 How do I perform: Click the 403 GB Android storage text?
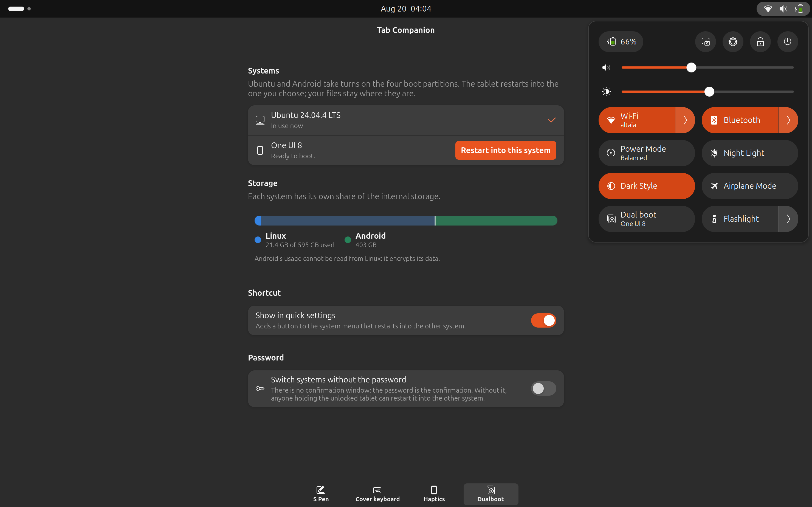click(x=366, y=245)
